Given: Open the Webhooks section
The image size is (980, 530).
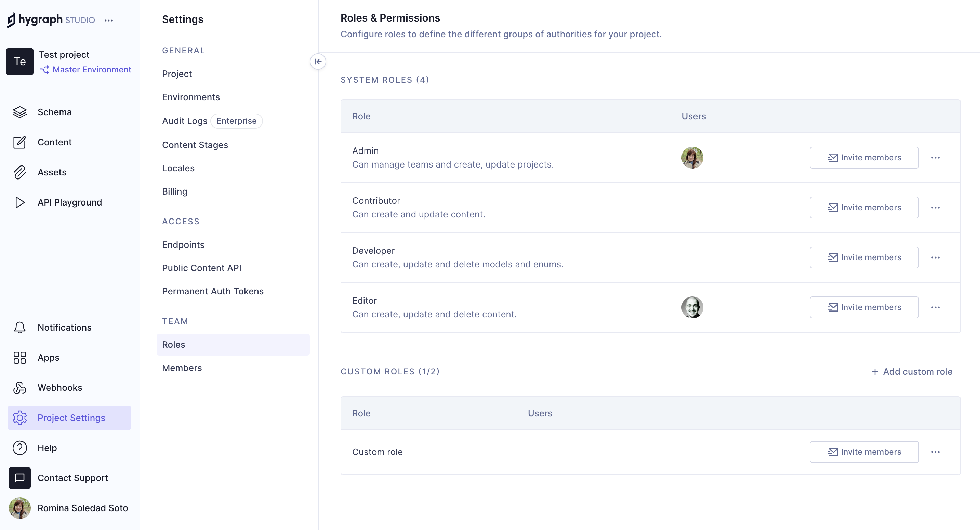Looking at the screenshot, I should (x=60, y=388).
